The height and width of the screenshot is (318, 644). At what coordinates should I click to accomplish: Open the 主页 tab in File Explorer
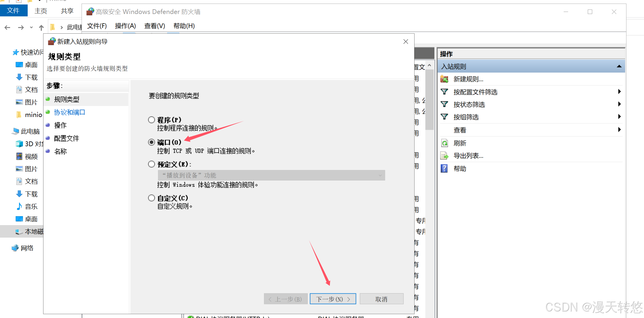tap(41, 11)
